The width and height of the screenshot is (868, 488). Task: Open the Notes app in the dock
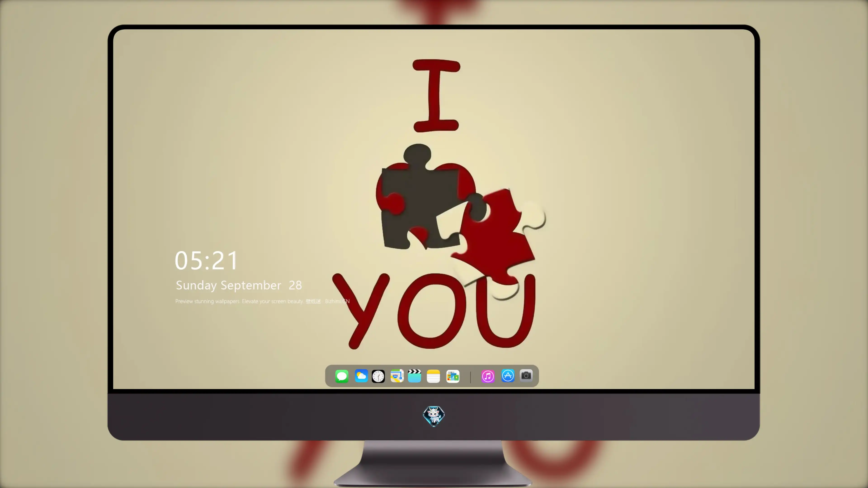pyautogui.click(x=433, y=376)
